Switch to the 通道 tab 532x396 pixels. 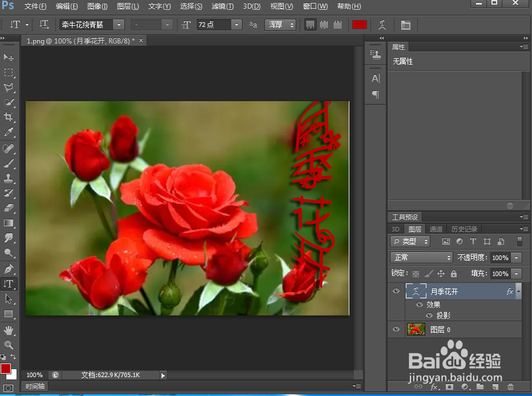click(436, 229)
